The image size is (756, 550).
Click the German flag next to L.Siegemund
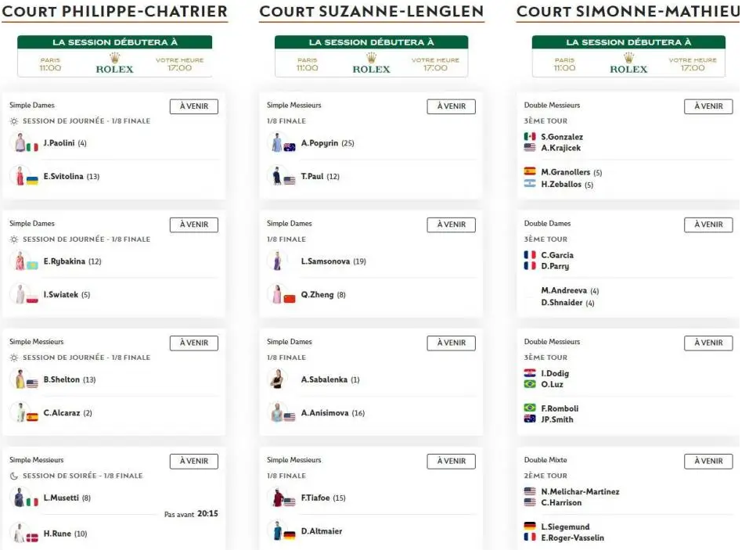pos(530,527)
